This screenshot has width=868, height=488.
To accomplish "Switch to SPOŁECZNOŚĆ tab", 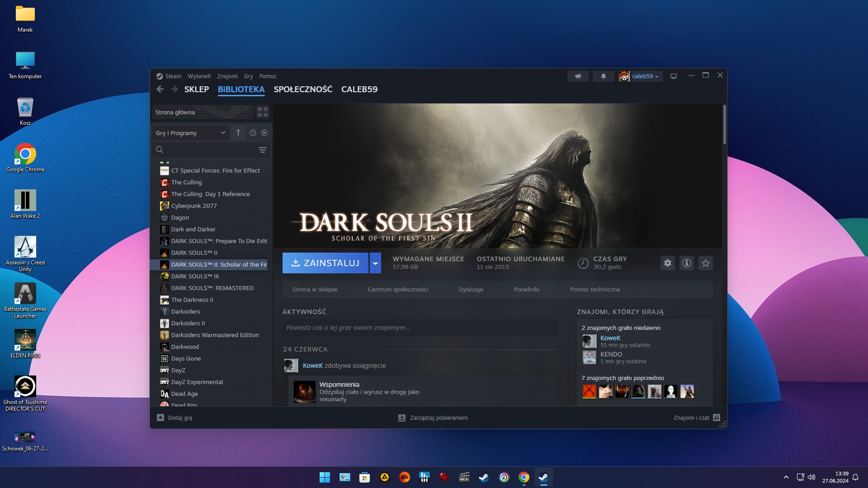I will (x=303, y=89).
